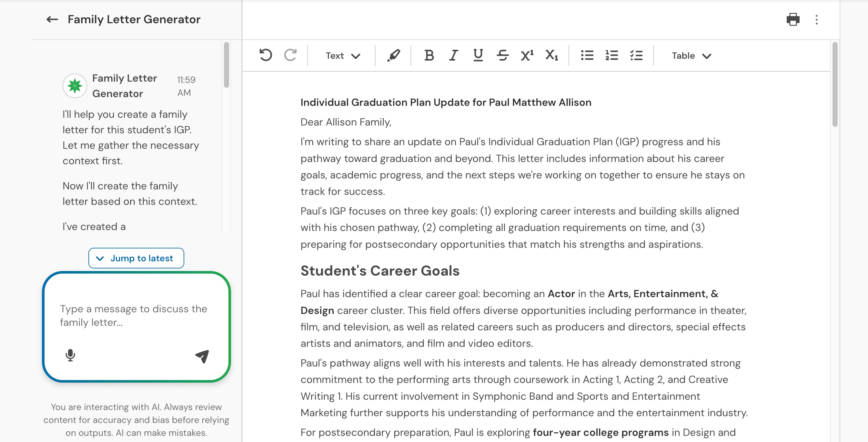Click the 'I'll help you create a family' message

131,137
